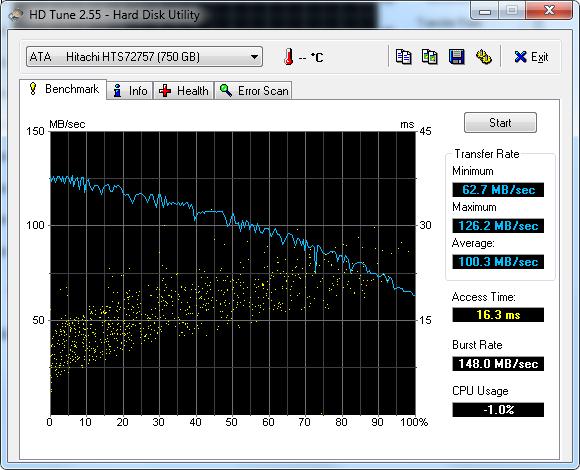Click the Average transfer rate 100.3 MB/sec field

[498, 262]
